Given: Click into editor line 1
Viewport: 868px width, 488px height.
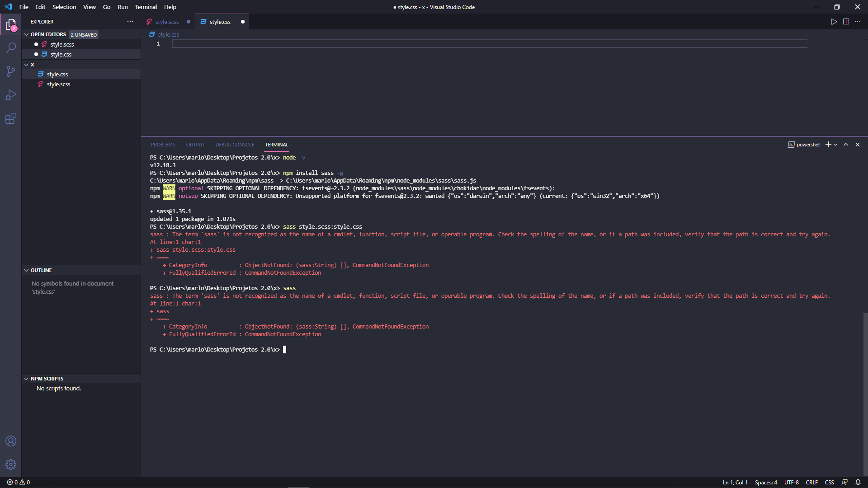Looking at the screenshot, I should click(489, 44).
